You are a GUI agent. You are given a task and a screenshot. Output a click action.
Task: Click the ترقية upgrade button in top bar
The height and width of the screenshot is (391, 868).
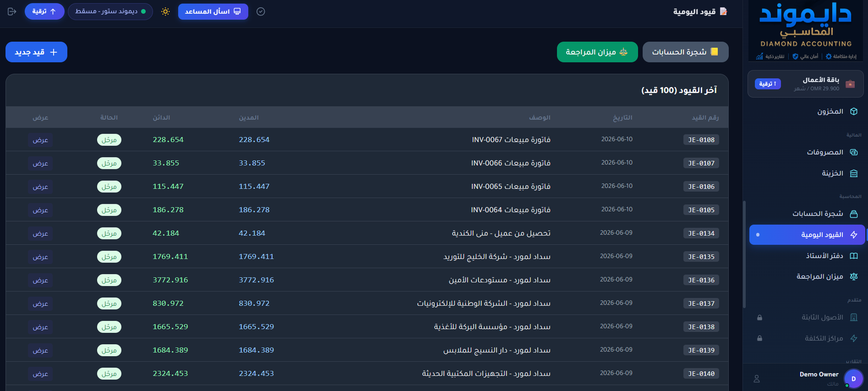pos(44,11)
